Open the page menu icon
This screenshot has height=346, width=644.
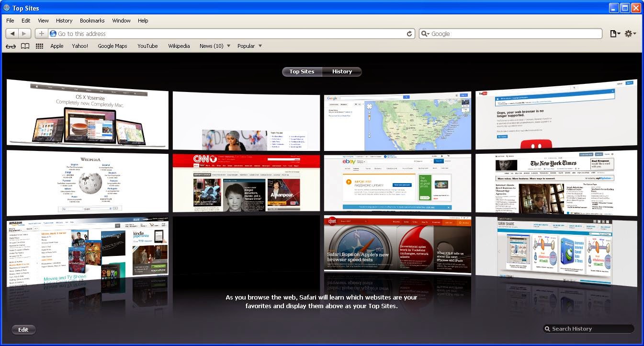click(x=615, y=34)
